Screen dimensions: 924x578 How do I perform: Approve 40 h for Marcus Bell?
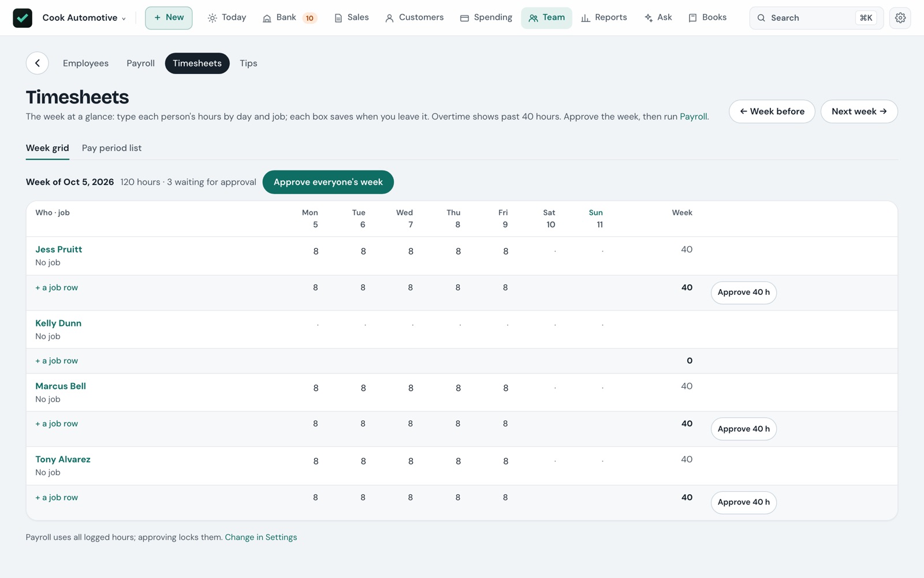pos(743,429)
